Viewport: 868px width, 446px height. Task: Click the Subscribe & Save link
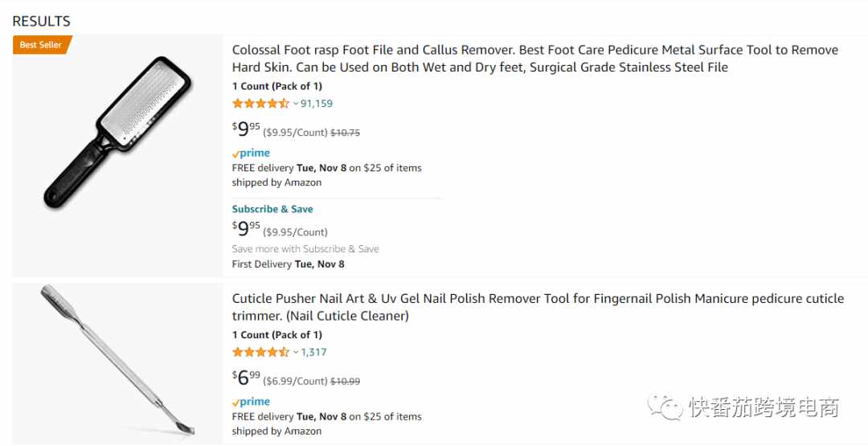click(x=272, y=209)
